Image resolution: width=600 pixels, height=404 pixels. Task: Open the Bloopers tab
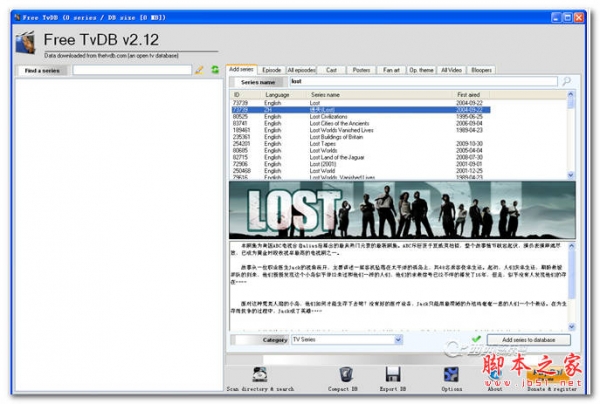[481, 70]
